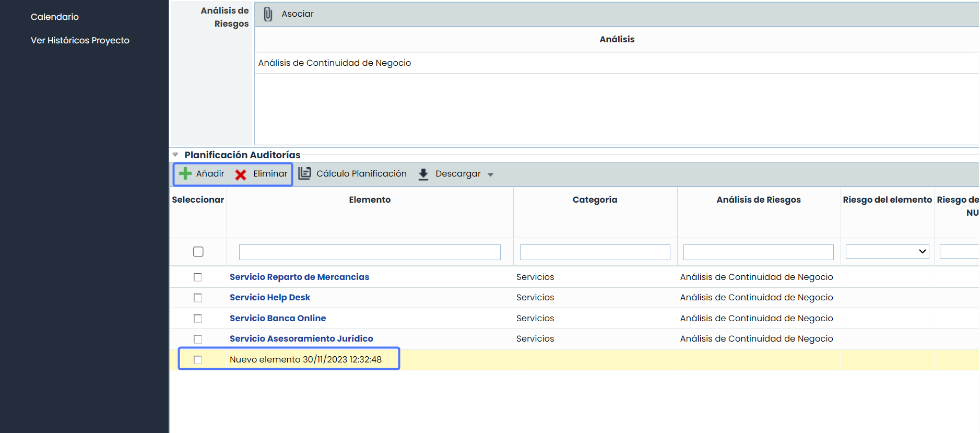This screenshot has width=980, height=433.
Task: Open Calendario in the sidebar
Action: tap(55, 17)
